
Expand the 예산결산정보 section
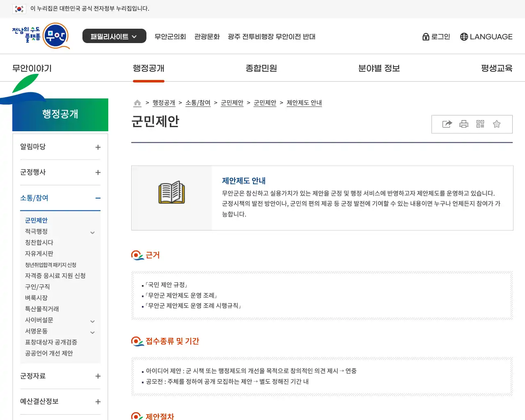coord(98,402)
